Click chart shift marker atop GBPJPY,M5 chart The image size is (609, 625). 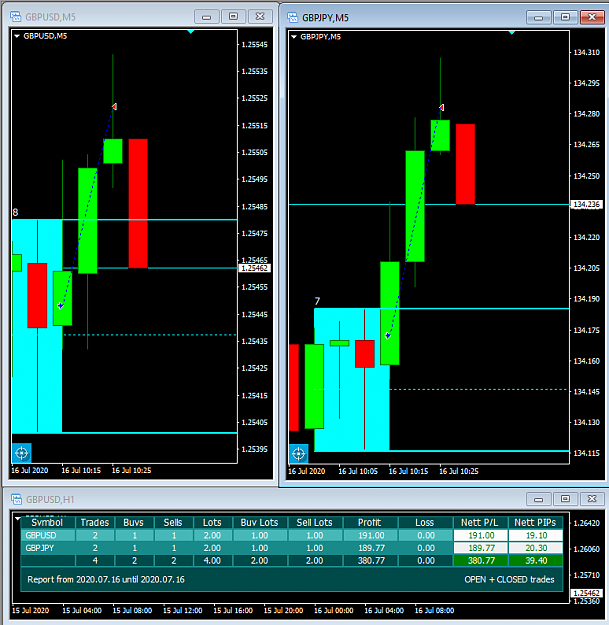512,32
